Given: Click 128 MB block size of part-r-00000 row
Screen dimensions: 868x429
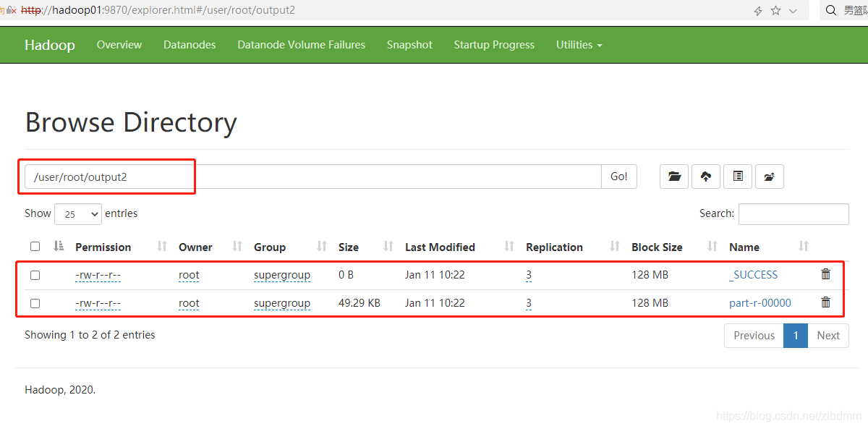Looking at the screenshot, I should (x=650, y=303).
